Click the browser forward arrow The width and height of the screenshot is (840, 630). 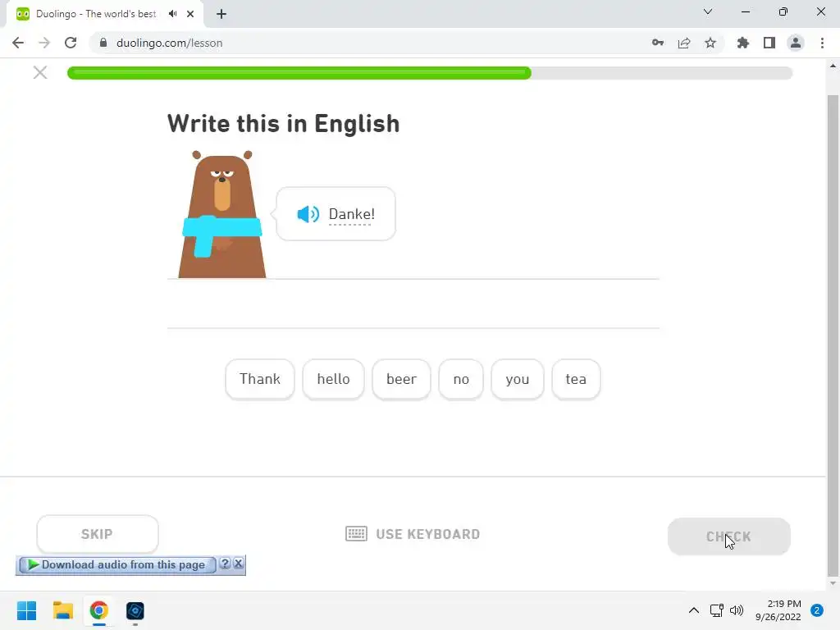click(44, 43)
